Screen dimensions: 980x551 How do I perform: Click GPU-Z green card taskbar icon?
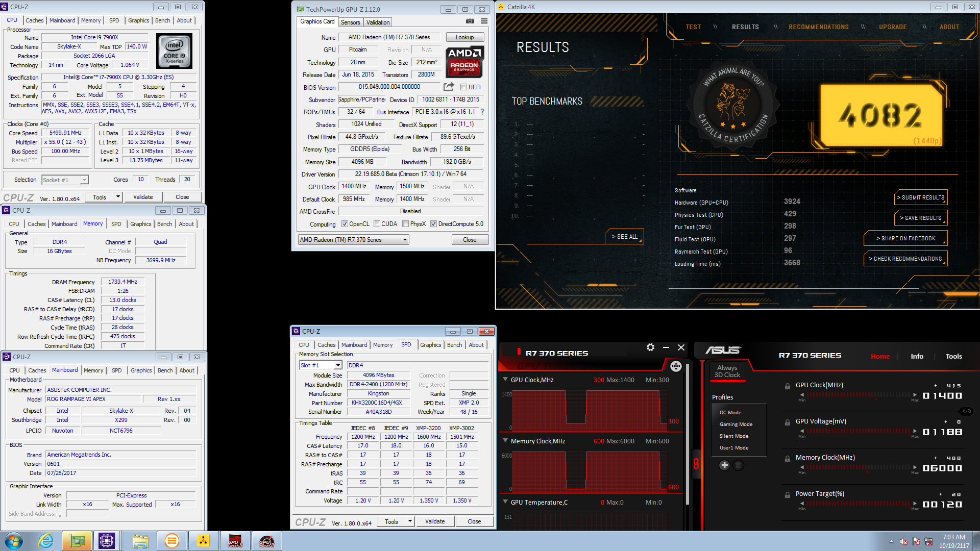[77, 541]
